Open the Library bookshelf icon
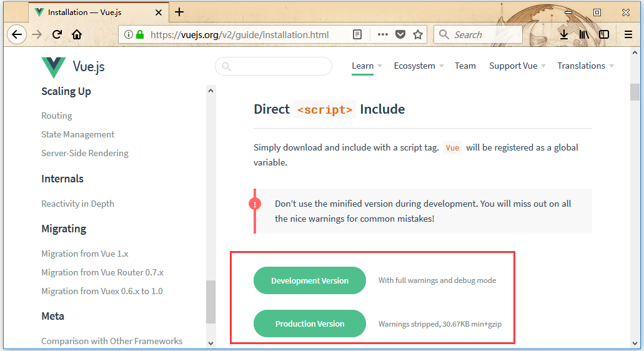Image resolution: width=644 pixels, height=351 pixels. 584,35
